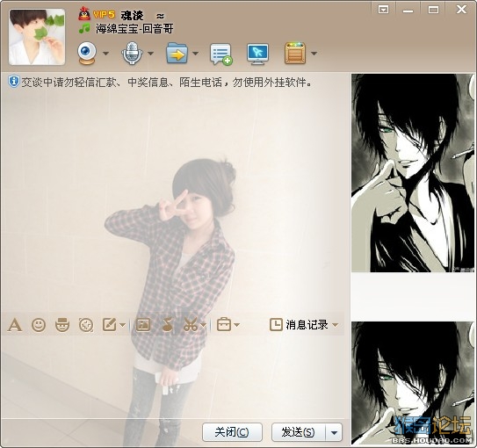
Task: Open the briefcase tools icon
Action: coord(224,325)
